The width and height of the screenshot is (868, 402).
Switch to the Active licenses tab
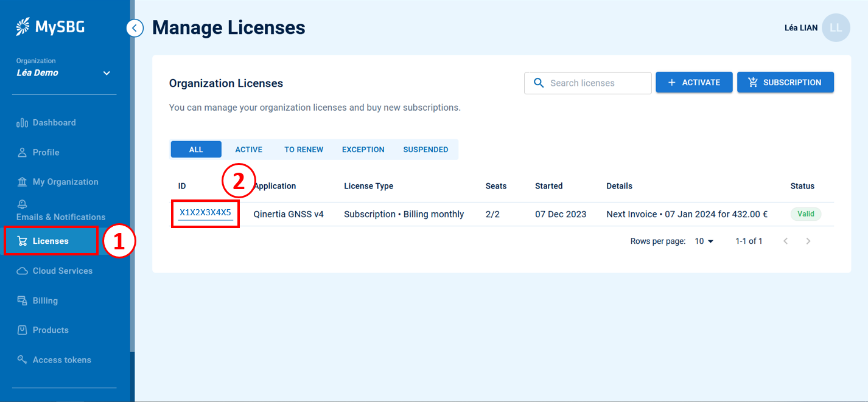point(248,150)
